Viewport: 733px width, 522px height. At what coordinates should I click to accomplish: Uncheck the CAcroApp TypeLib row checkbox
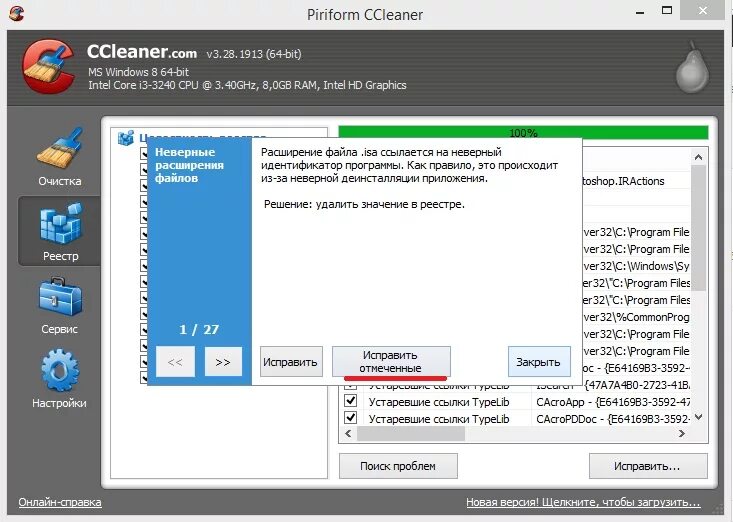click(x=350, y=400)
